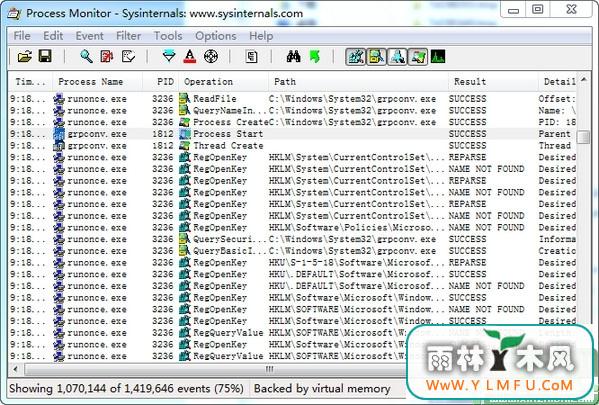Toggle the Autoscroll toolbar icon
Viewport: 599px width, 405px height.
pyautogui.click(x=107, y=57)
